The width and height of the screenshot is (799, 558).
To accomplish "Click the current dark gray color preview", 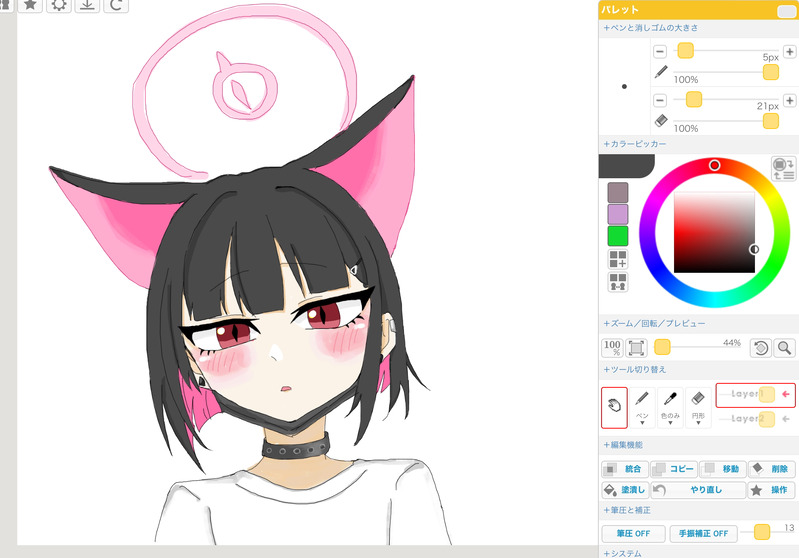I will [626, 166].
